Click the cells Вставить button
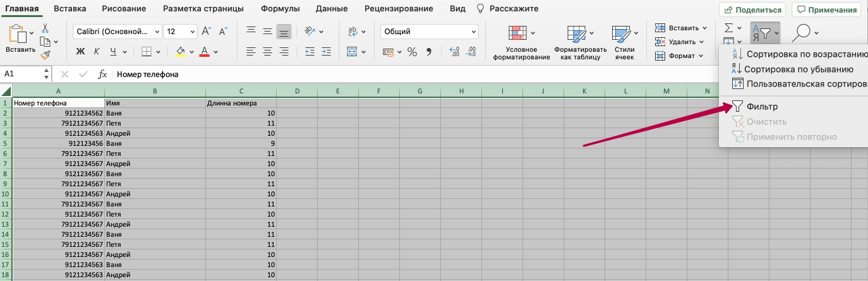The height and width of the screenshot is (281, 868). point(681,28)
